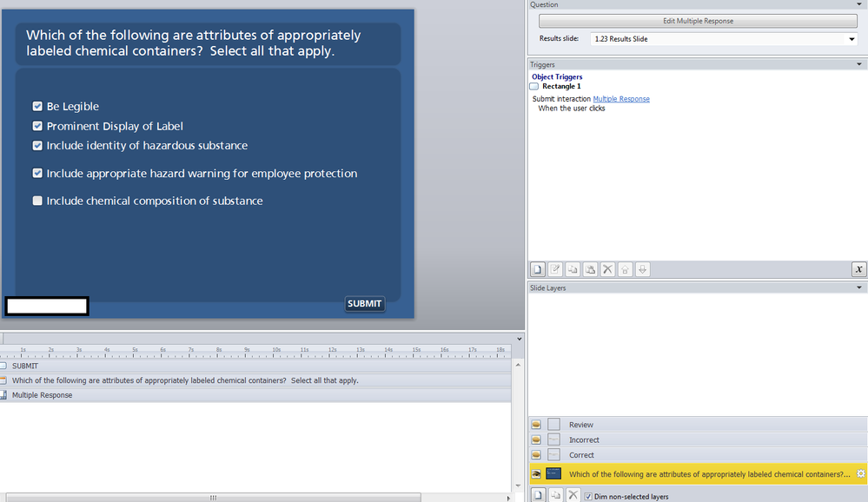Edit the selected trigger with pencil icon
Image resolution: width=868 pixels, height=502 pixels.
tap(554, 269)
